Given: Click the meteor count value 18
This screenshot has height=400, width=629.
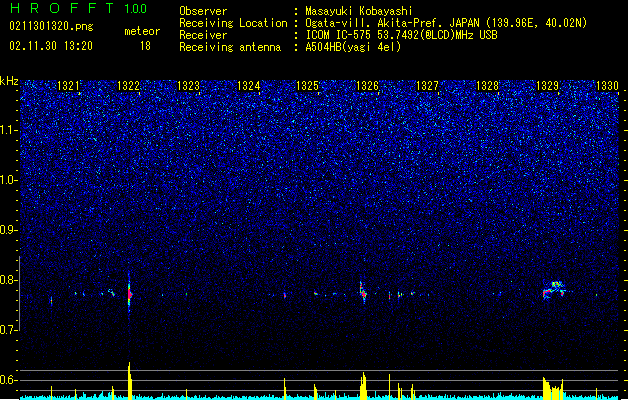Looking at the screenshot, I should (x=145, y=46).
